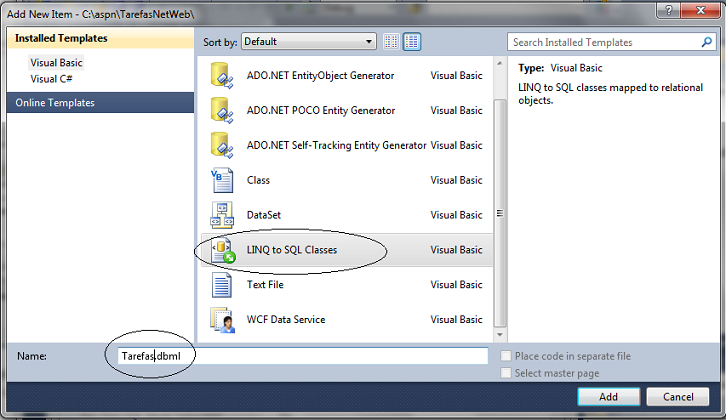726x420 pixels.
Task: Close the Add New Item dialog
Action: click(701, 10)
